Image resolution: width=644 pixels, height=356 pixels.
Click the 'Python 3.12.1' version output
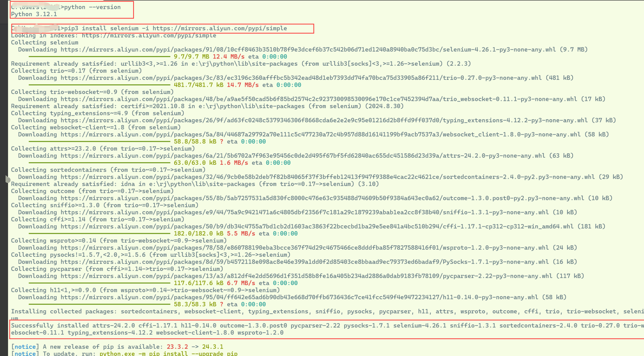(x=34, y=14)
